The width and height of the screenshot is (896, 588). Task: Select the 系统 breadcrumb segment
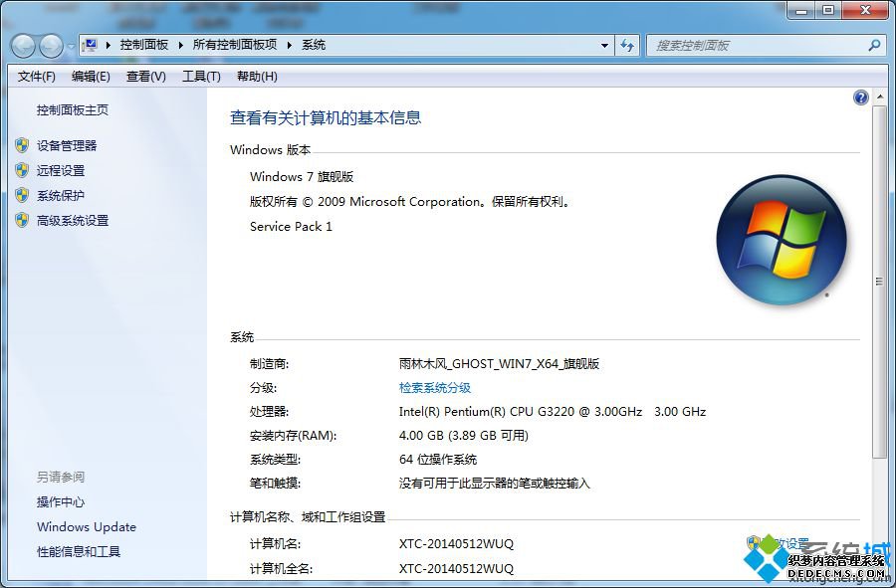coord(314,45)
